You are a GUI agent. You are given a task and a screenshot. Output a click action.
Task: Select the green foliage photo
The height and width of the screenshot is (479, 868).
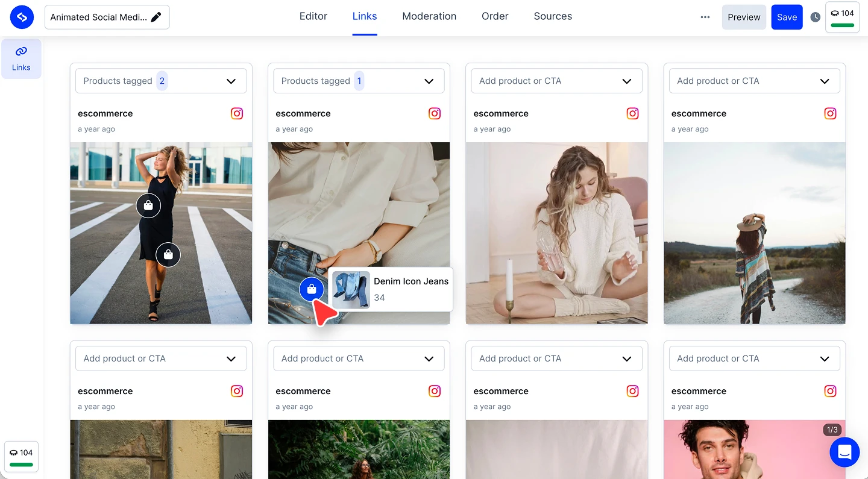click(x=359, y=449)
